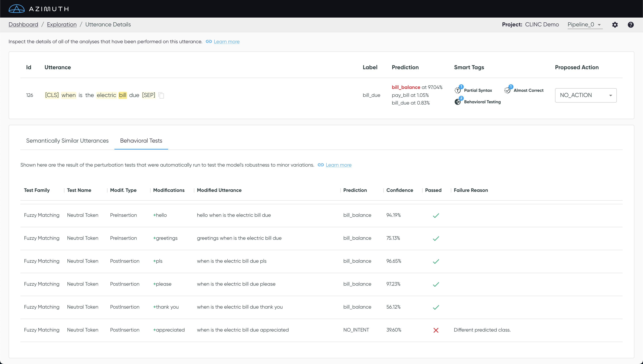
Task: Click green checkmark in the +please row
Action: pyautogui.click(x=436, y=285)
